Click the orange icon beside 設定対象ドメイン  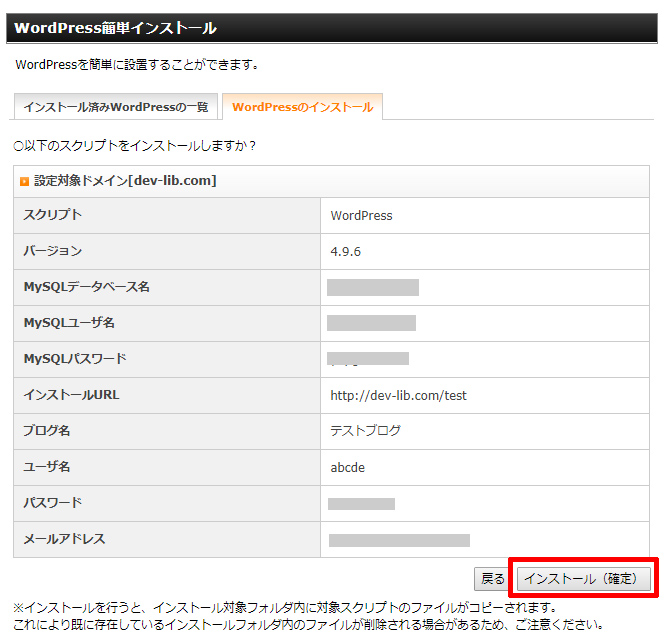[x=25, y=182]
